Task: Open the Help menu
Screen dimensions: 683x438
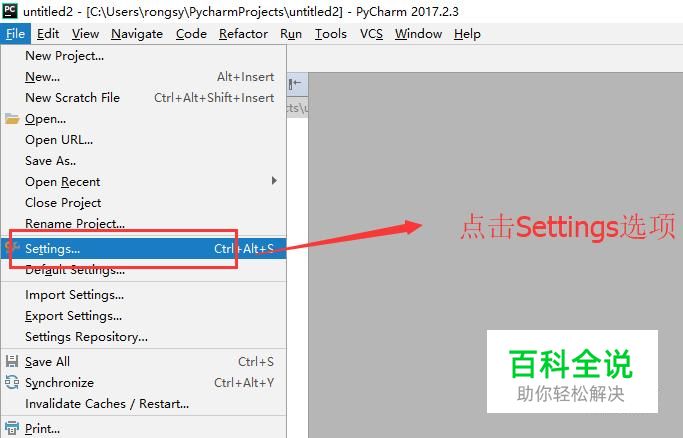Action: pyautogui.click(x=467, y=34)
